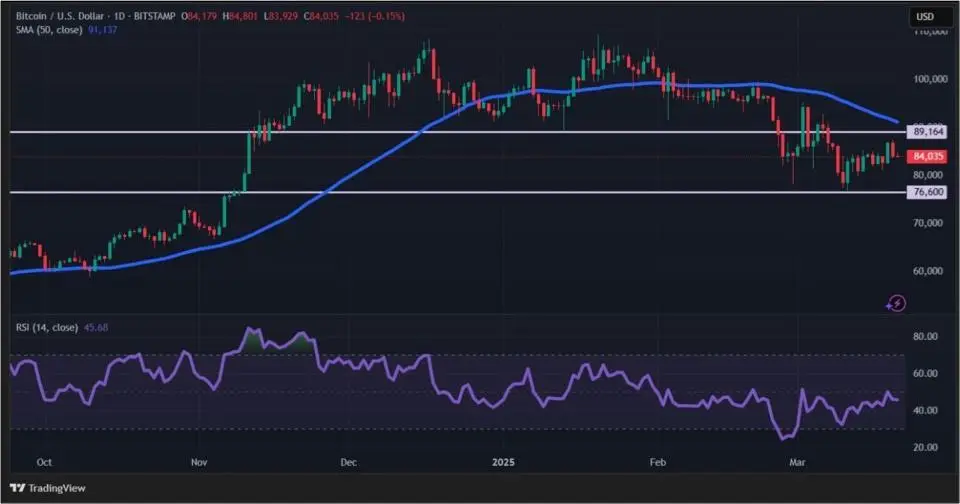The width and height of the screenshot is (960, 504).
Task: Click the 20.00 RSI scale label
Action: [x=926, y=448]
